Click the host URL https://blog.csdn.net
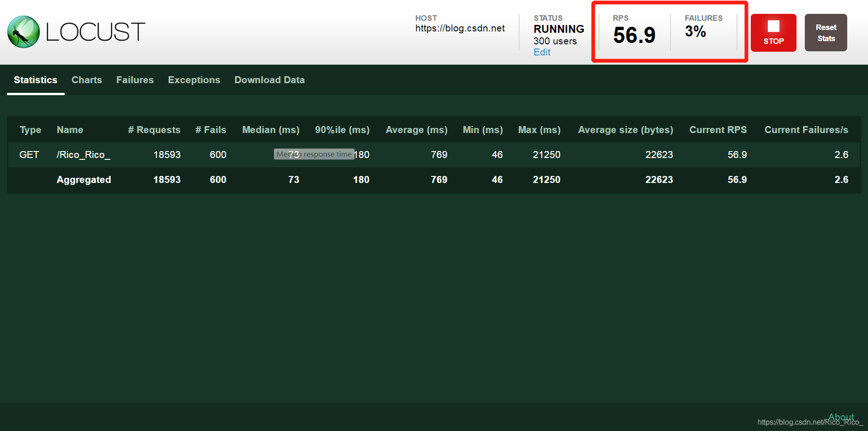Image resolution: width=868 pixels, height=431 pixels. (x=460, y=28)
